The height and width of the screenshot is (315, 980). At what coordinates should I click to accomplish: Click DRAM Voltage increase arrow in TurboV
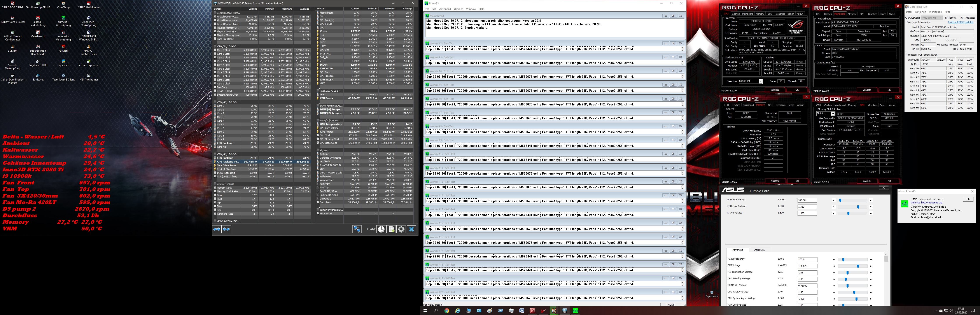(870, 213)
